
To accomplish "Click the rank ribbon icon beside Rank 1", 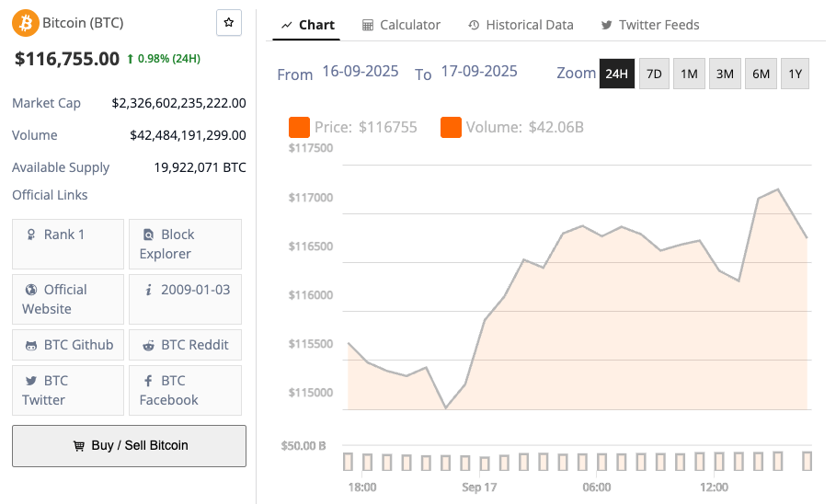I will pyautogui.click(x=31, y=235).
